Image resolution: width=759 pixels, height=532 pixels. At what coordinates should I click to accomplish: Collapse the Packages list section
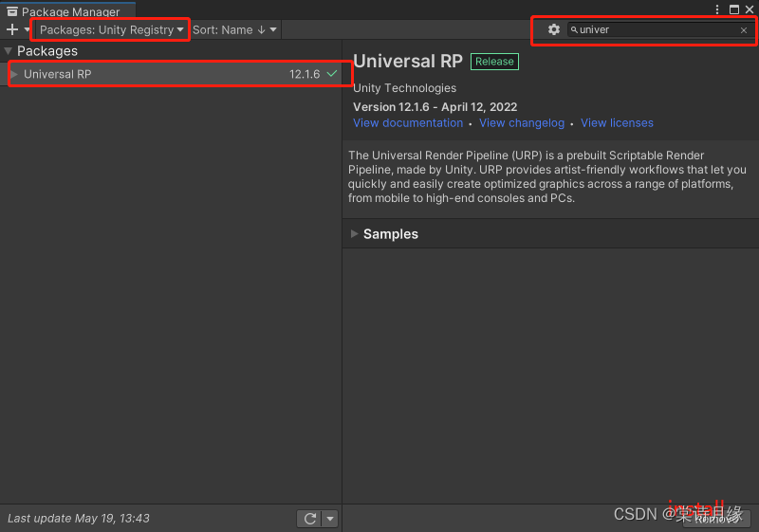coord(9,51)
